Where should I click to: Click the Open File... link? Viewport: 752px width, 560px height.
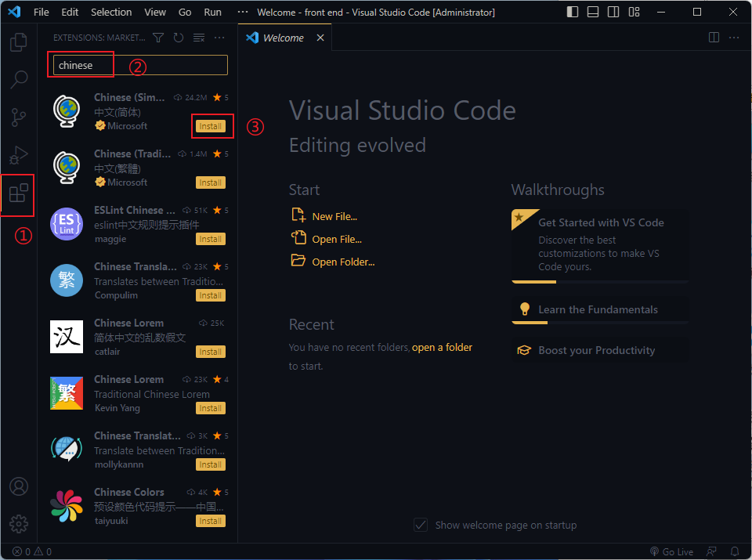pos(337,239)
